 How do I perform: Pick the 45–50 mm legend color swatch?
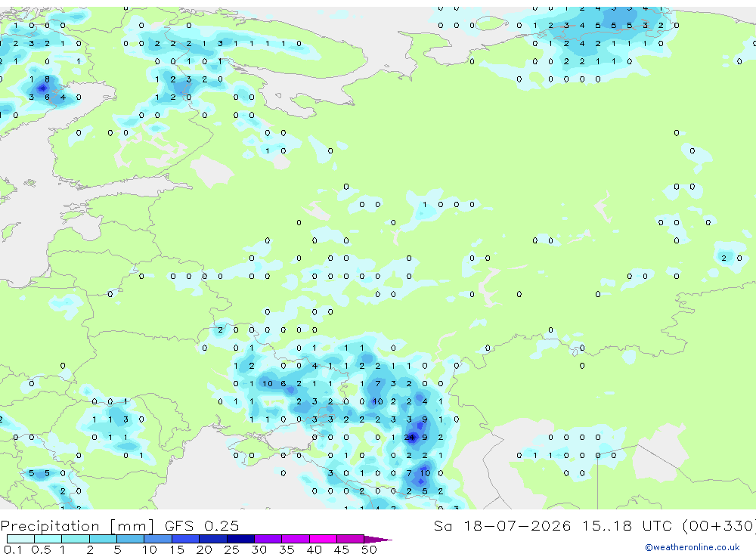click(x=351, y=539)
